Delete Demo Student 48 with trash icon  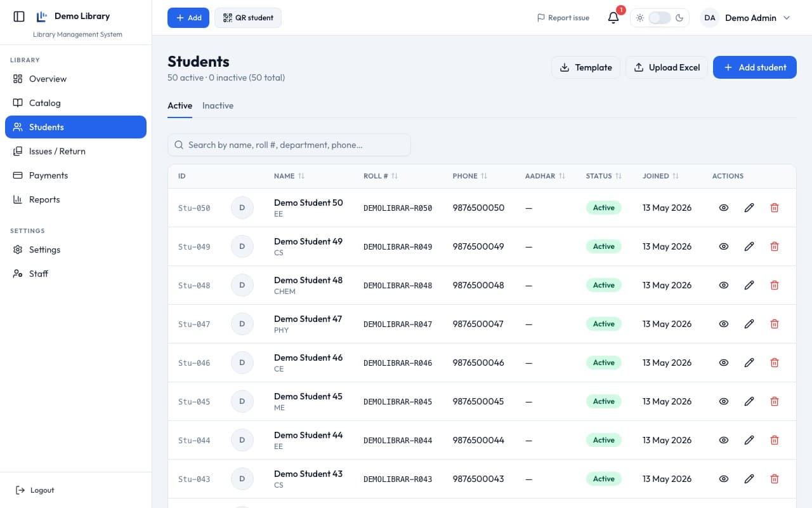[x=774, y=285]
